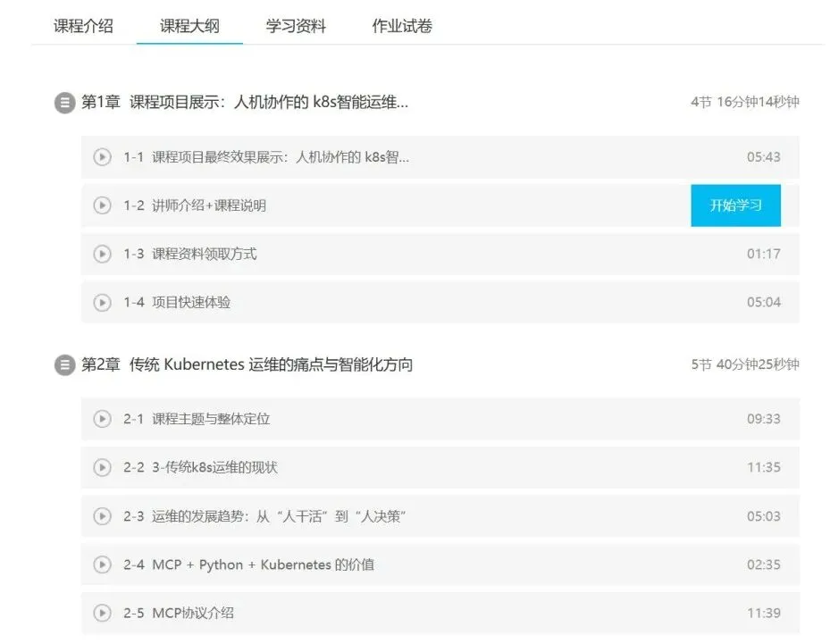
Task: Open lesson title 2-4 MCP + Python + Kubernetes 的价值
Action: coord(248,565)
